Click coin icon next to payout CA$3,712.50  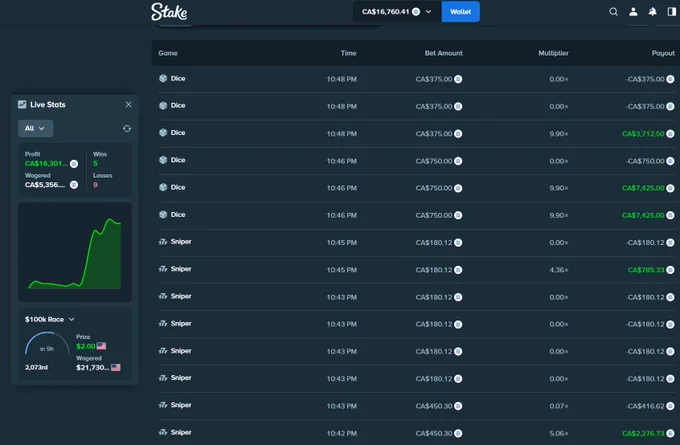670,134
